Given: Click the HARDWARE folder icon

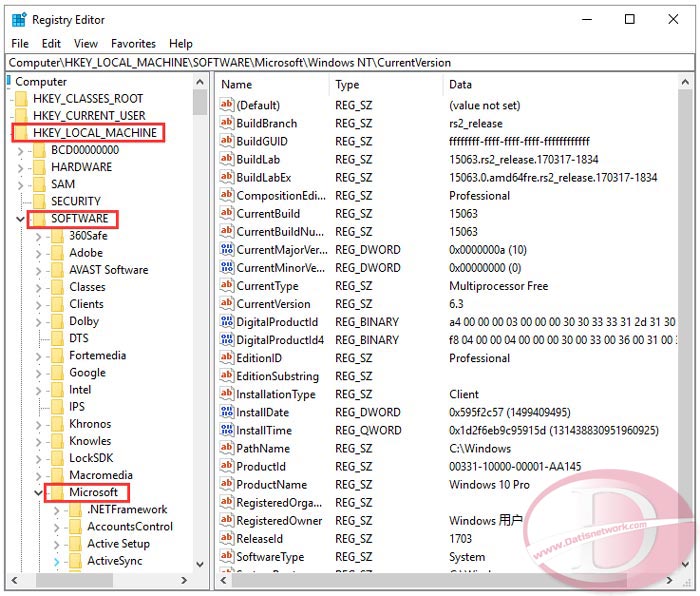Looking at the screenshot, I should (39, 167).
